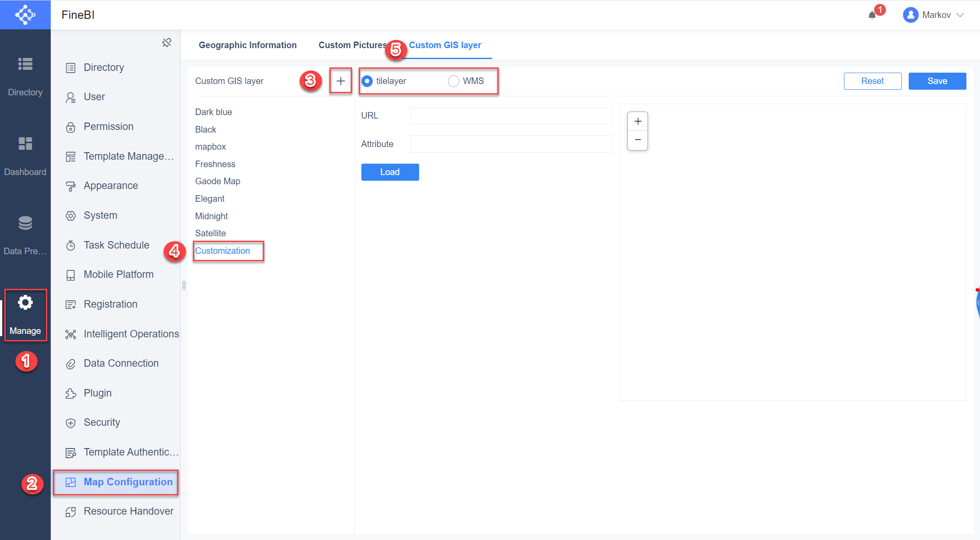Open notifications bell icon
This screenshot has width=980, height=540.
pyautogui.click(x=872, y=15)
